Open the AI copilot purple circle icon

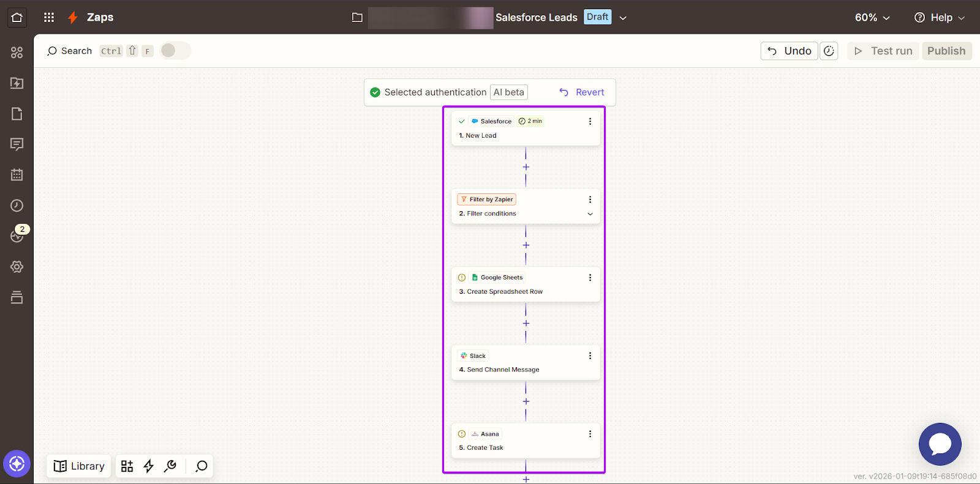17,464
